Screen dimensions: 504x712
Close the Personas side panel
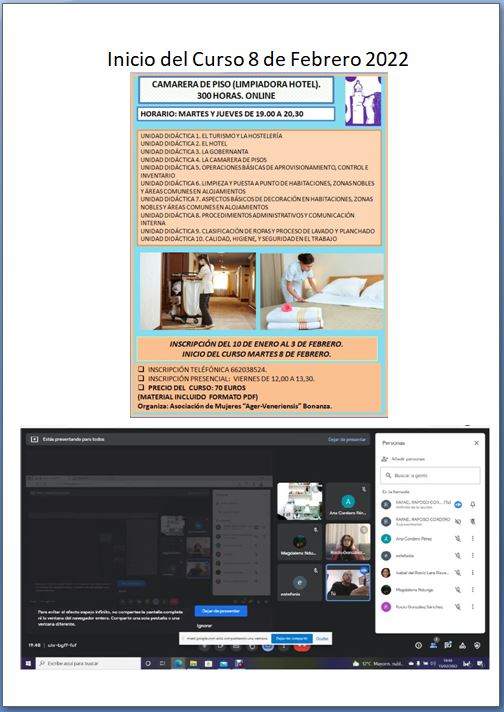pyautogui.click(x=476, y=443)
